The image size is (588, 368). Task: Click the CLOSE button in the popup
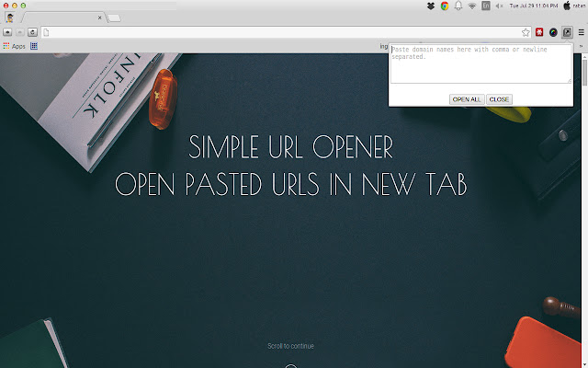(499, 99)
